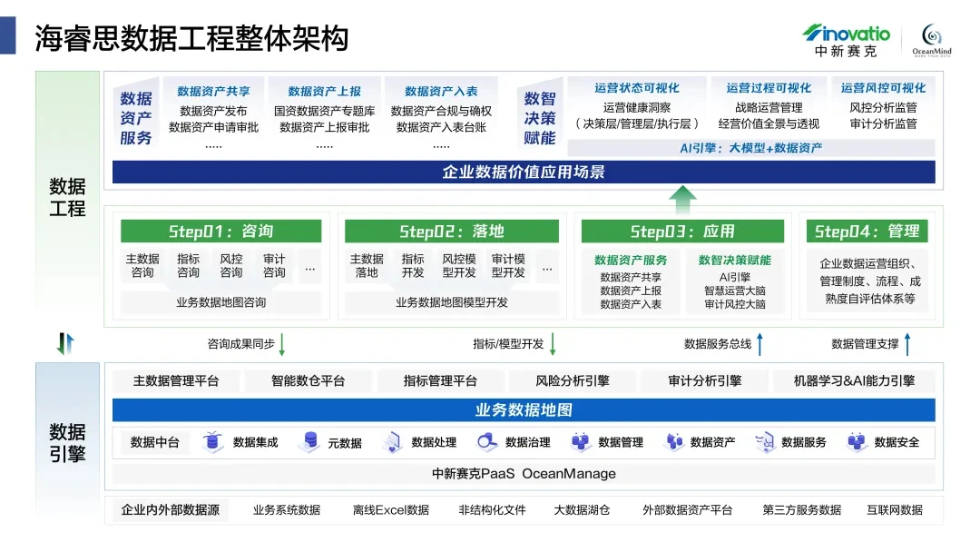Click the 指标咨询 box
The height and width of the screenshot is (552, 980).
click(188, 266)
